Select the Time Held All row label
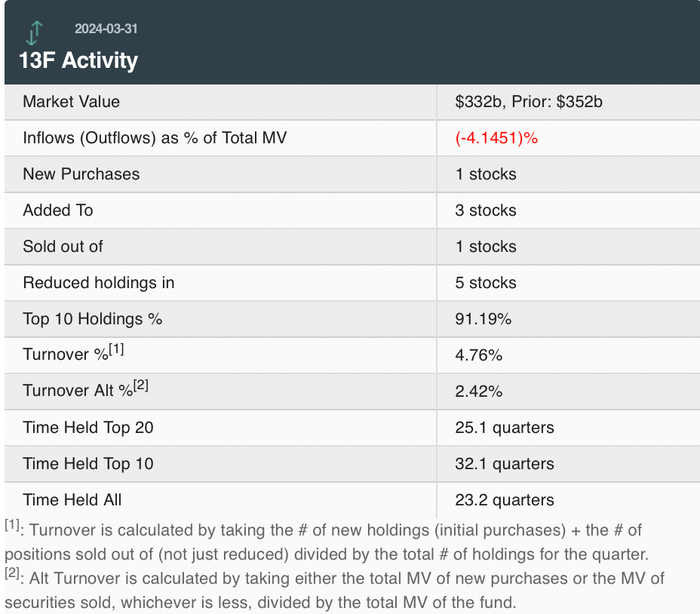The image size is (700, 614). point(72,500)
